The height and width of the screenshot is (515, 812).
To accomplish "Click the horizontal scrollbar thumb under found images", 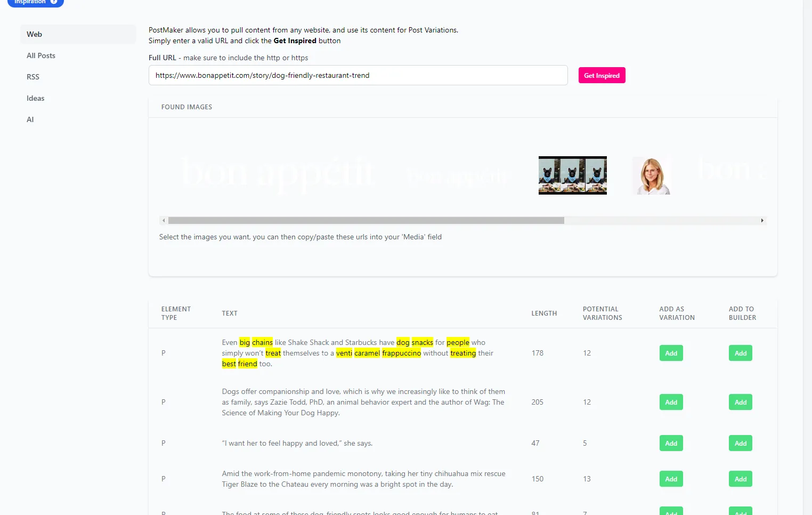I will (x=366, y=220).
